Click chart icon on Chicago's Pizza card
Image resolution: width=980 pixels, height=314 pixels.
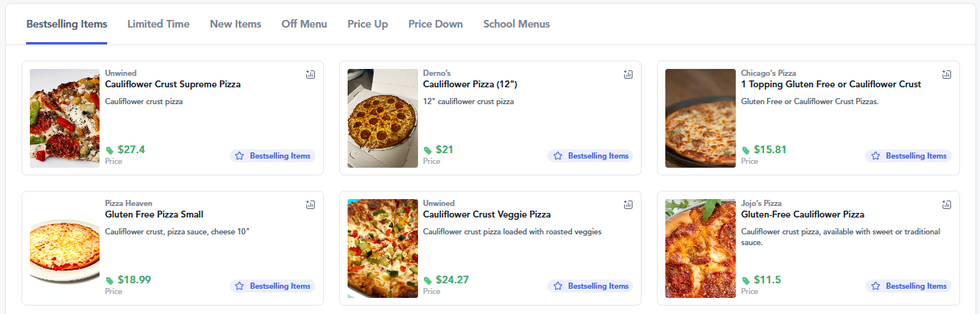(x=946, y=74)
